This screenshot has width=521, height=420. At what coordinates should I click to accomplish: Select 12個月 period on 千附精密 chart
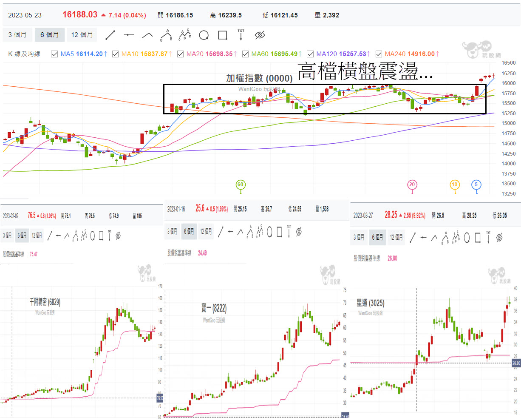point(36,236)
